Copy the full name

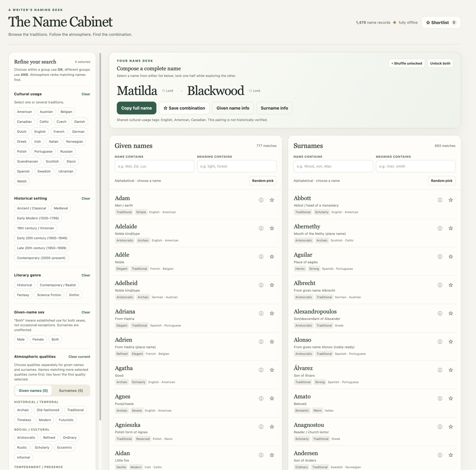136,108
